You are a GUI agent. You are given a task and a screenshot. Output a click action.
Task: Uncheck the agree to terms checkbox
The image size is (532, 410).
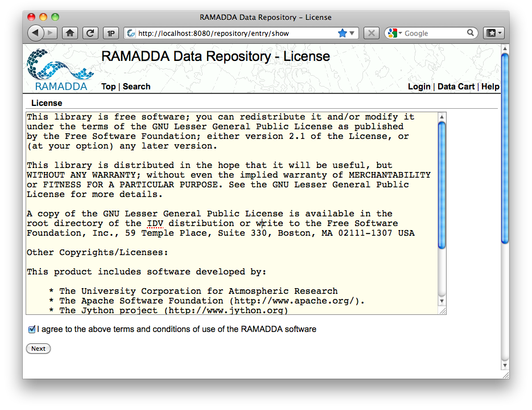pos(32,329)
